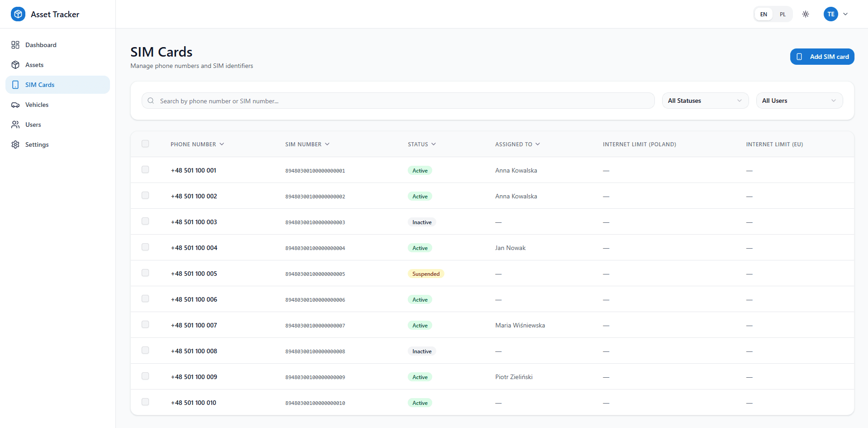Open Settings via the gear icon
This screenshot has height=428, width=868.
point(15,144)
